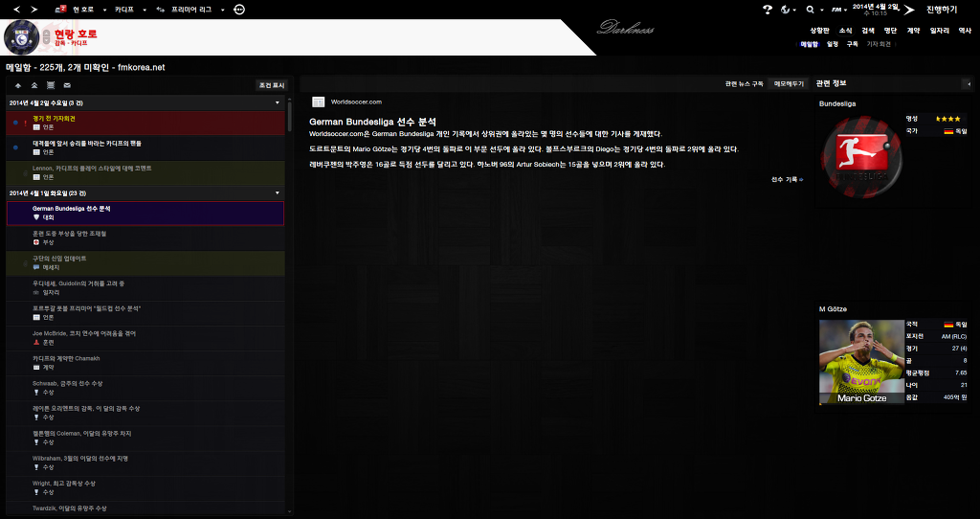Click red exclamation icon on 경기 전 기자회견
980x519 pixels.
[x=25, y=124]
